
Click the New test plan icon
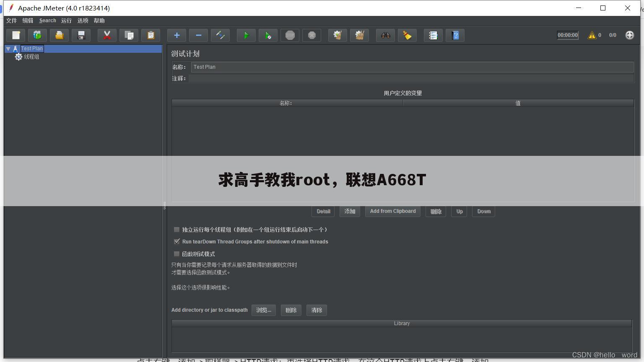pos(16,35)
